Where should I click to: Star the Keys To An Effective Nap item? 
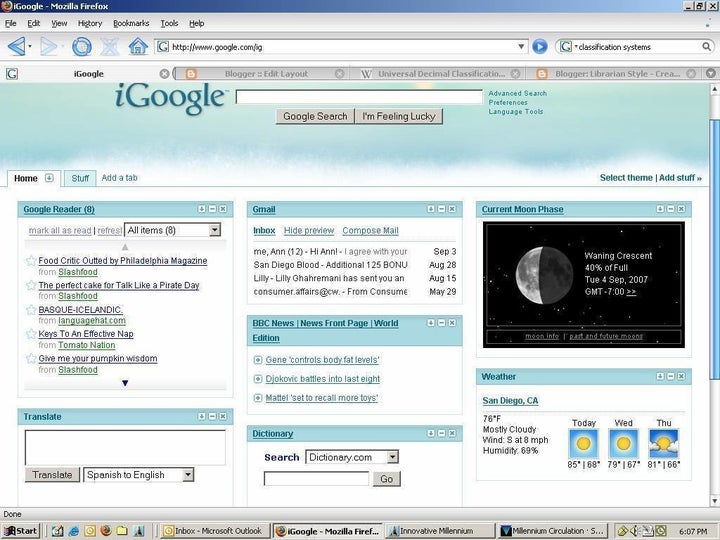(x=31, y=334)
